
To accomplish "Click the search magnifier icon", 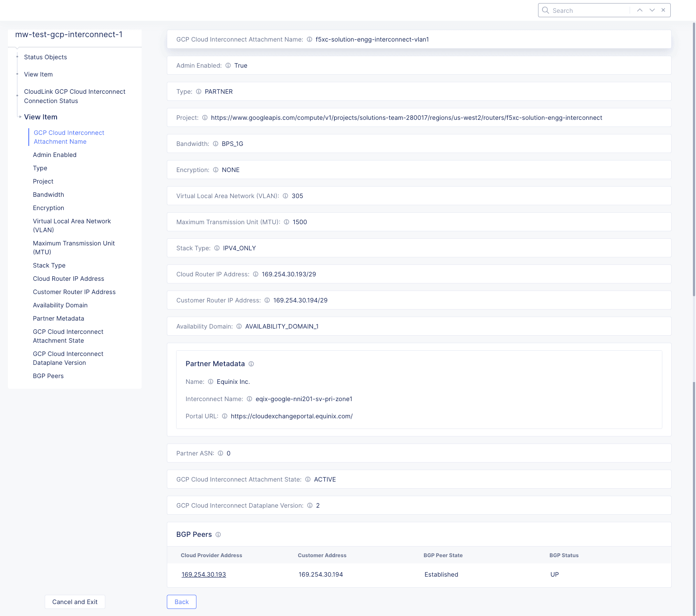I will click(546, 10).
